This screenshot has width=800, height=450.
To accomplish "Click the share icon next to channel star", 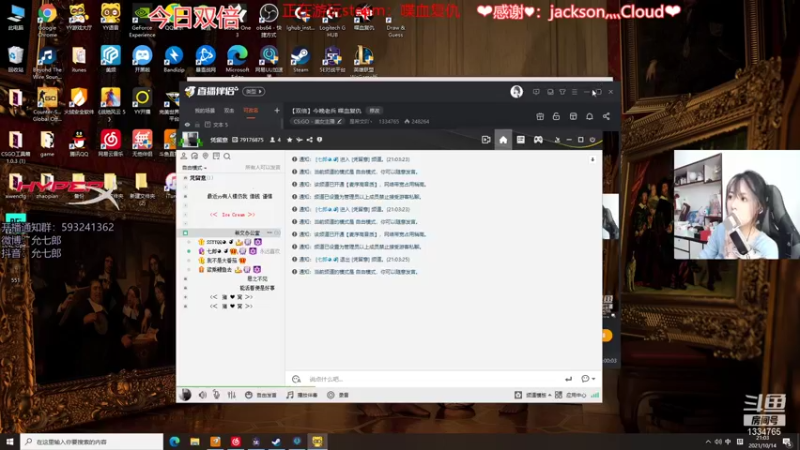I will (x=309, y=140).
